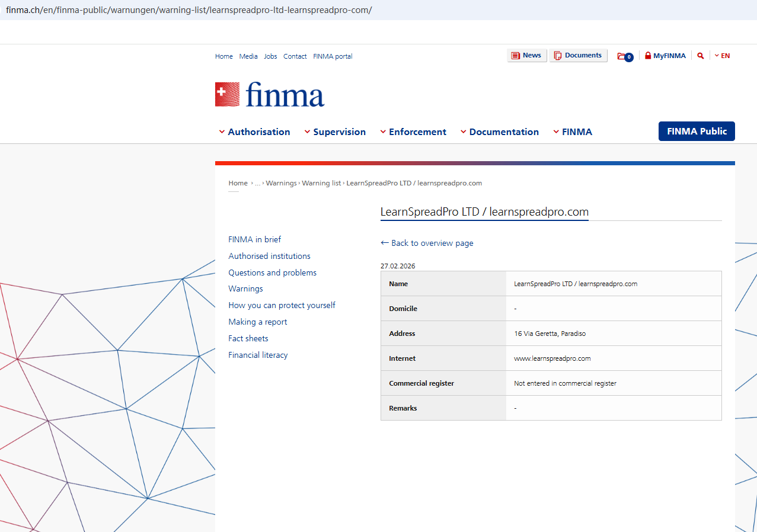The width and height of the screenshot is (757, 532).
Task: Expand the Authorisation menu
Action: tap(254, 132)
